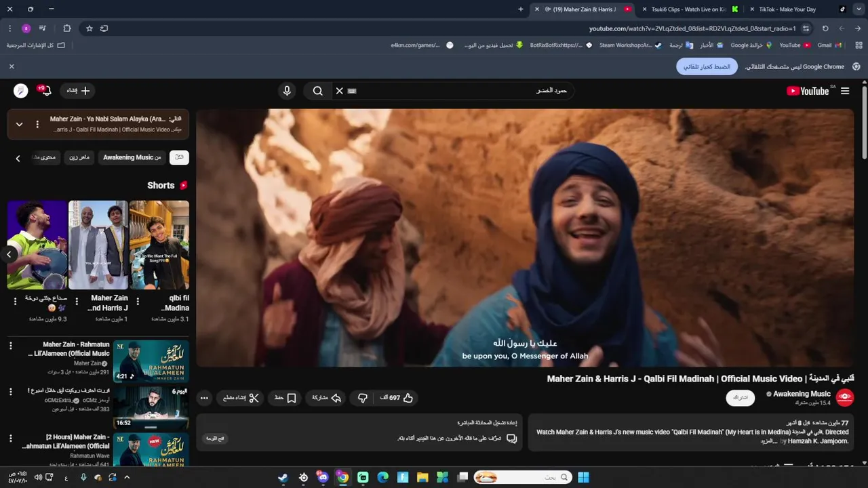Select the 'من Awakening Music' filter chip
868x488 pixels.
[132, 157]
